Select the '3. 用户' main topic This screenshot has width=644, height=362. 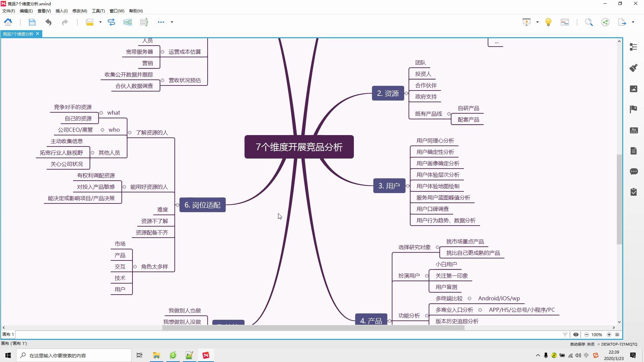389,186
